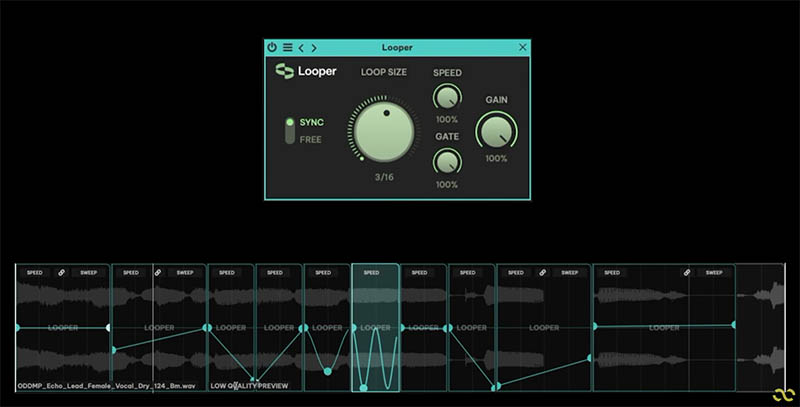Select the ninth LOOPER clip's label
800x407 pixels.
(x=544, y=327)
